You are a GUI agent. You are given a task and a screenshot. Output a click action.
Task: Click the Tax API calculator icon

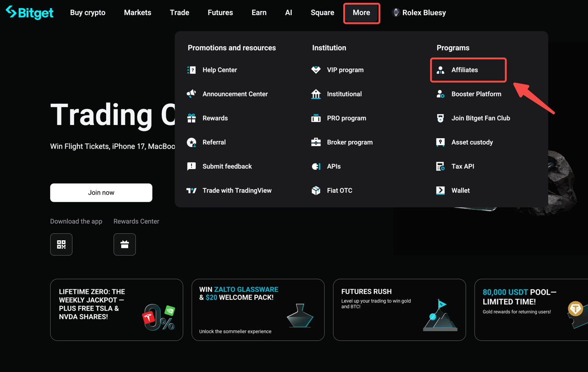click(x=441, y=166)
